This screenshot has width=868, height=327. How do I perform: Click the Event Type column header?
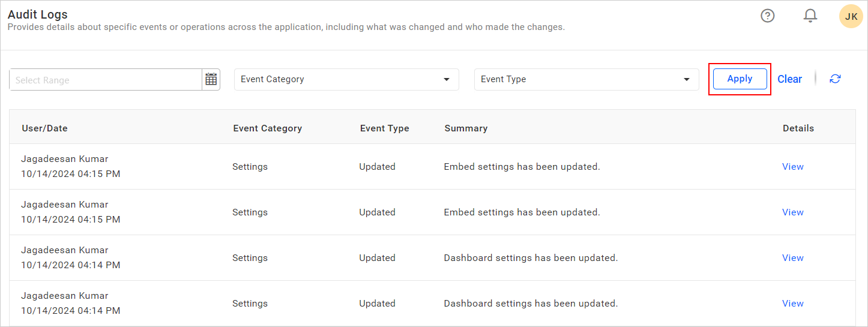point(384,128)
